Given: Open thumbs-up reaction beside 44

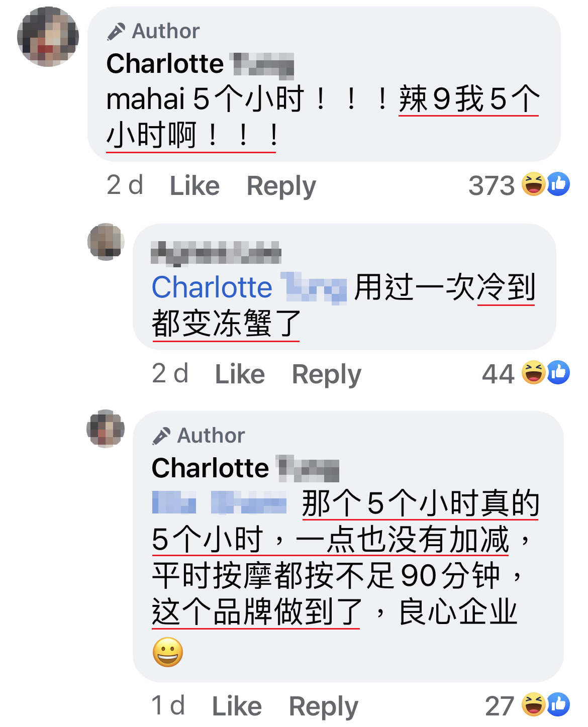Looking at the screenshot, I should click(x=558, y=372).
